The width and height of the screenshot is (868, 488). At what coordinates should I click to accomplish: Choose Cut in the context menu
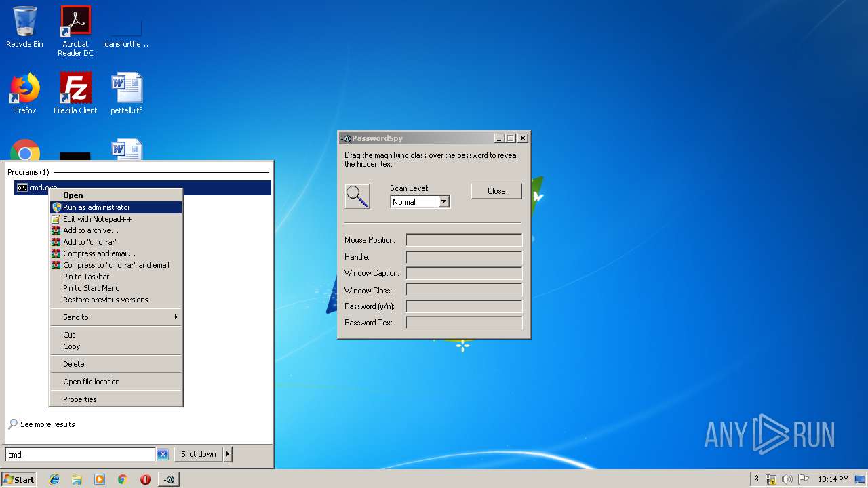(116, 335)
